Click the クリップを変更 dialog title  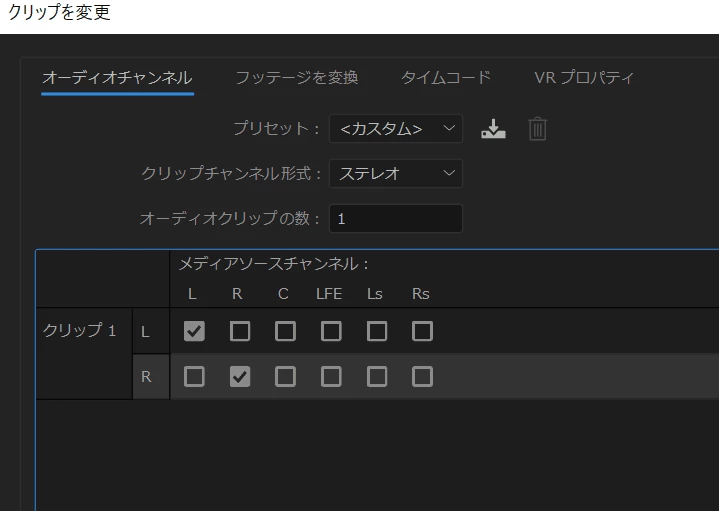coord(60,12)
